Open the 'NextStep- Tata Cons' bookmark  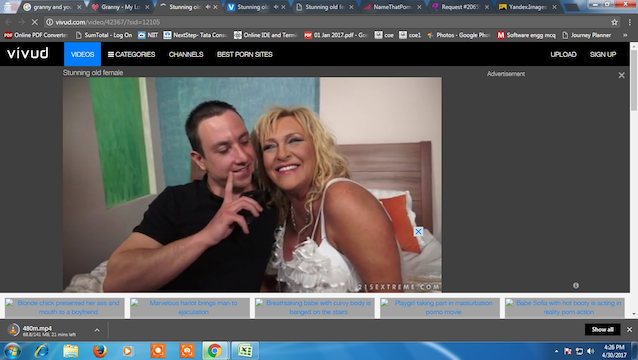point(195,35)
